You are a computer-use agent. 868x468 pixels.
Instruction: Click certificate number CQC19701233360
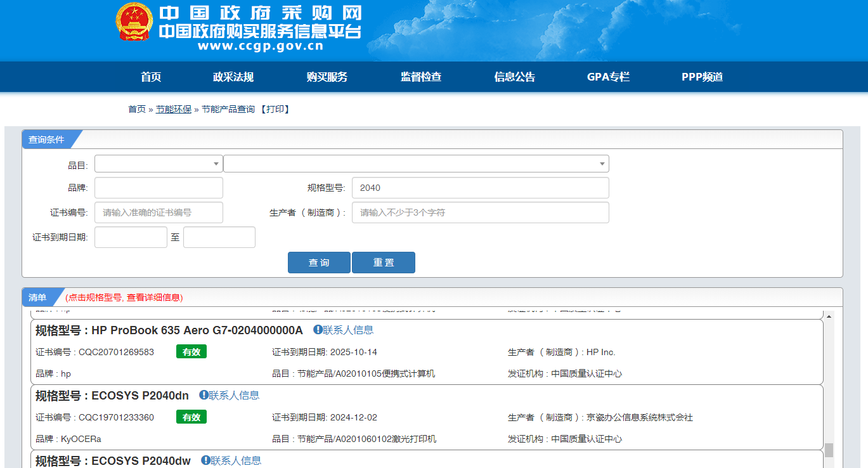[x=116, y=417]
